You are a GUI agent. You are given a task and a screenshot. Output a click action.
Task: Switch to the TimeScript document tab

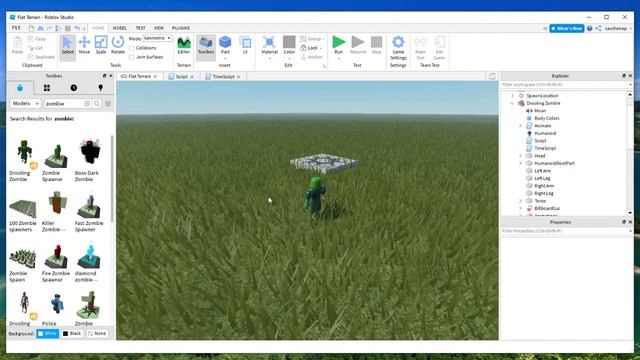[x=223, y=76]
